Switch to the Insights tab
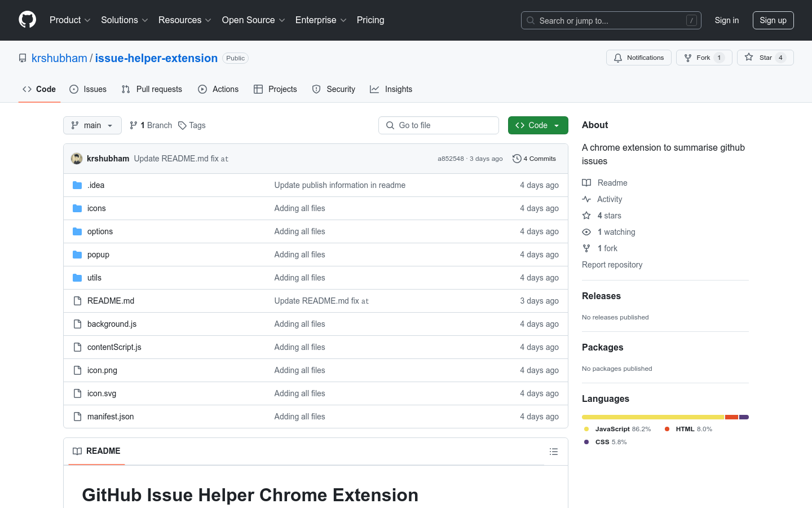This screenshot has width=812, height=508. click(x=391, y=89)
